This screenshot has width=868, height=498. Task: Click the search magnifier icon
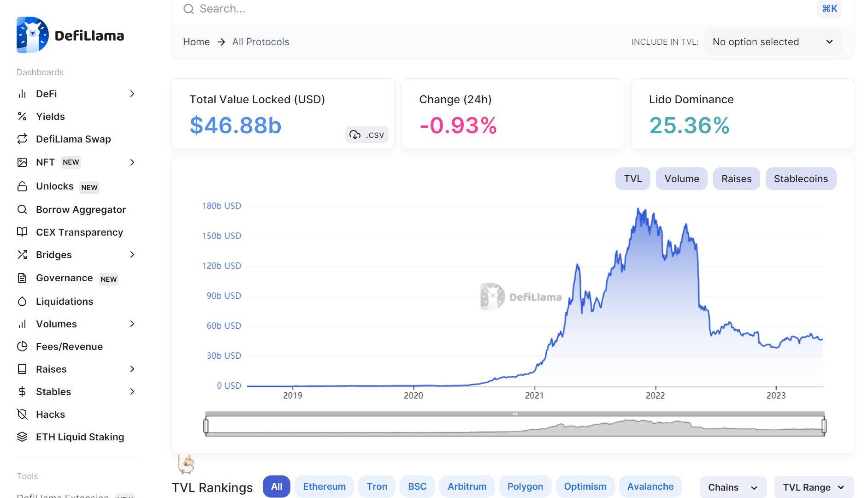click(189, 9)
